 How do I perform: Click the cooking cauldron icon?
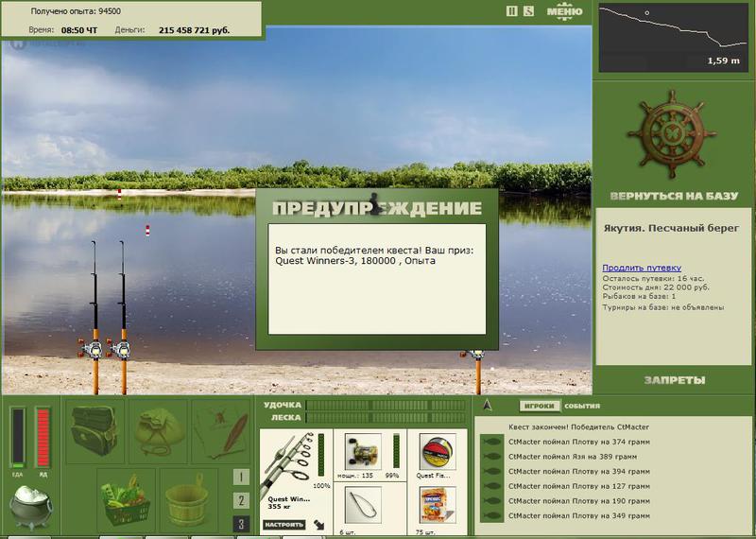(x=31, y=507)
